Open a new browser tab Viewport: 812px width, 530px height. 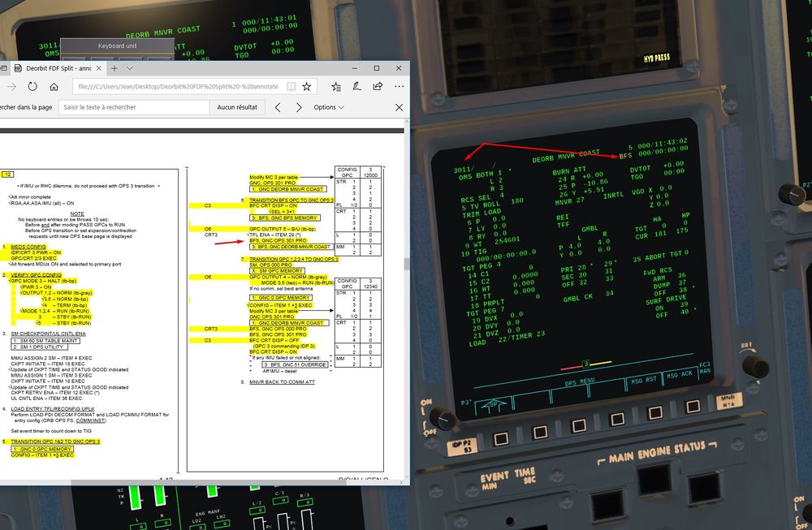[x=114, y=68]
